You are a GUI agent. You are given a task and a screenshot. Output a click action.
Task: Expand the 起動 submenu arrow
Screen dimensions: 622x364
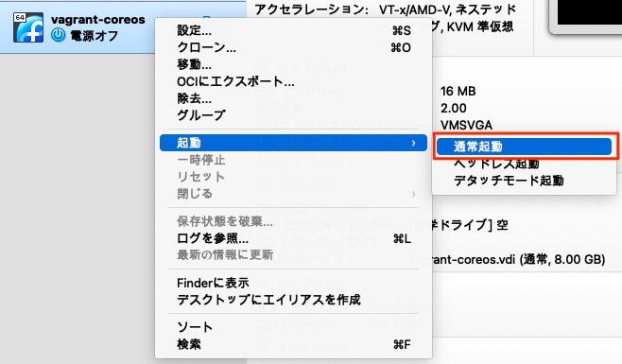click(413, 143)
